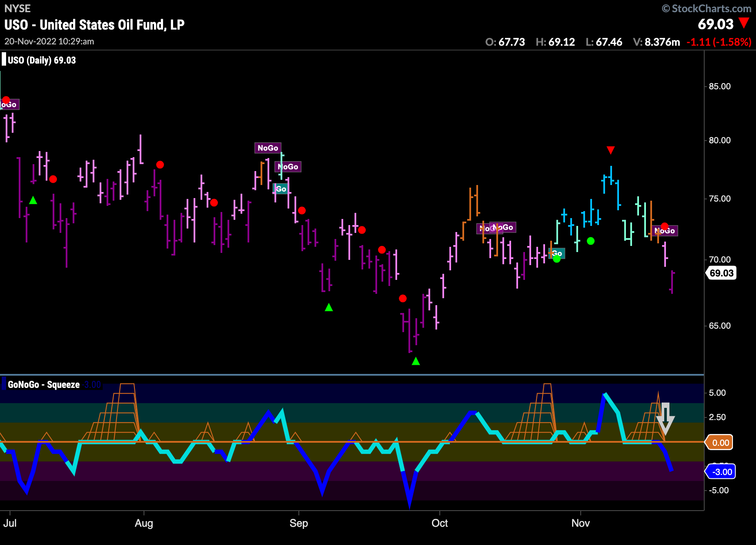Click the 5.00 oscillator axis label
This screenshot has width=756, height=545.
(717, 393)
